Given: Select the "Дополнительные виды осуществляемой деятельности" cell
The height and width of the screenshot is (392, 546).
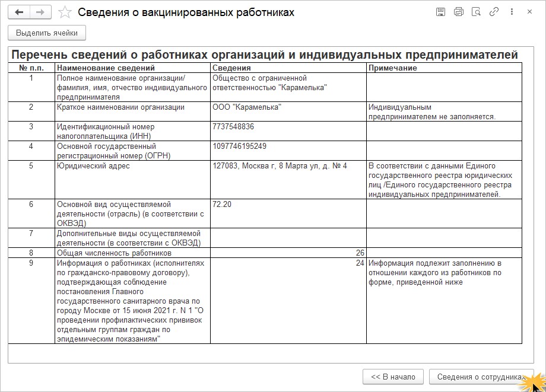Looking at the screenshot, I should [x=133, y=238].
